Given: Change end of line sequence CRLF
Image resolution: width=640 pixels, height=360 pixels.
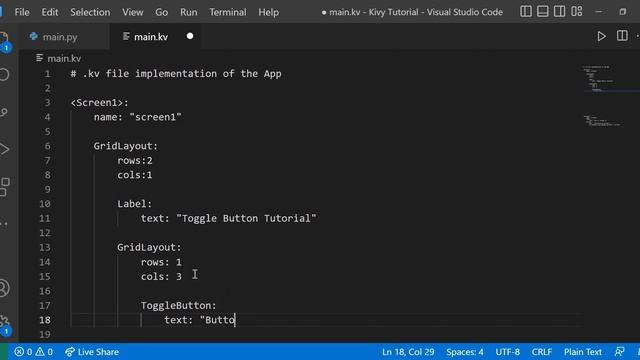Looking at the screenshot, I should (x=542, y=352).
